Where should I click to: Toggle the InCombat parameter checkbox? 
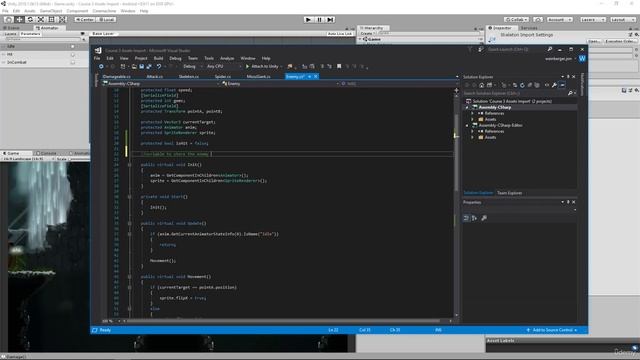[73, 62]
